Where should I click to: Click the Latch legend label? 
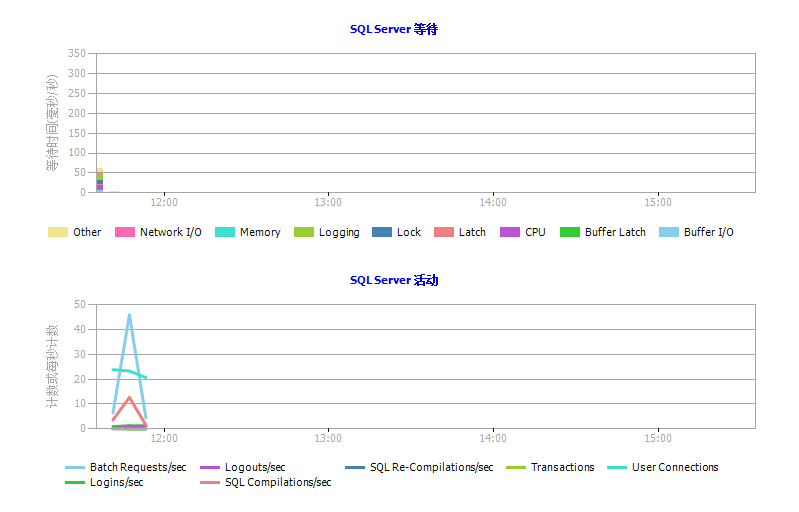(x=472, y=232)
